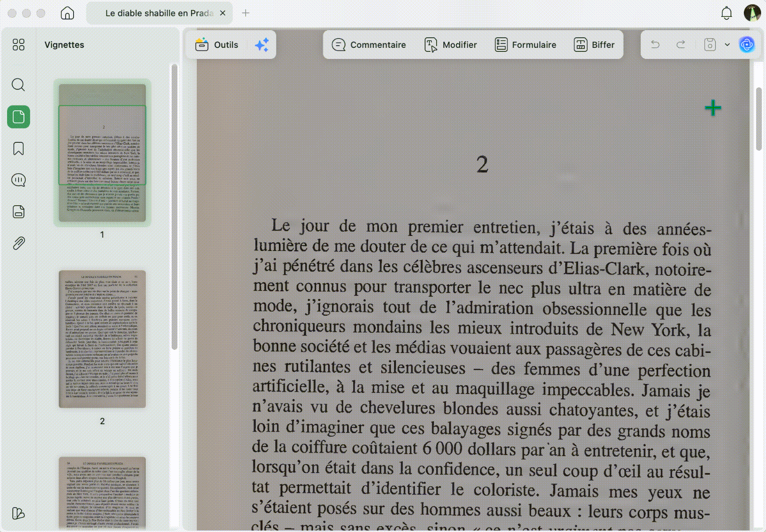Open the attachments paperclip panel
Image resolution: width=766 pixels, height=532 pixels.
[x=19, y=243]
